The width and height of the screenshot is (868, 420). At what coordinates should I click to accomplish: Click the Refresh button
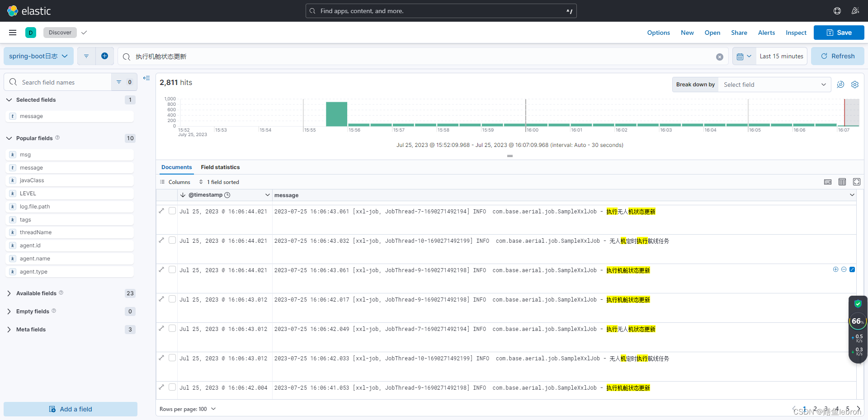pos(837,56)
